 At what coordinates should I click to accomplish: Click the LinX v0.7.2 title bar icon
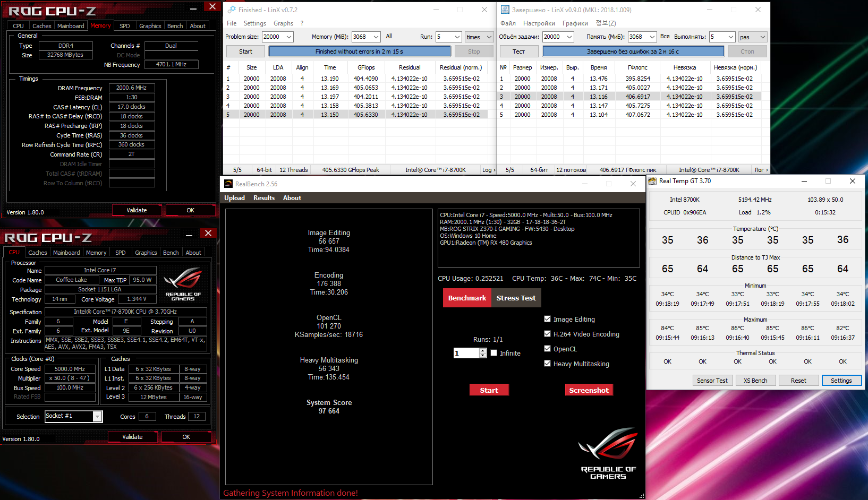tap(232, 10)
